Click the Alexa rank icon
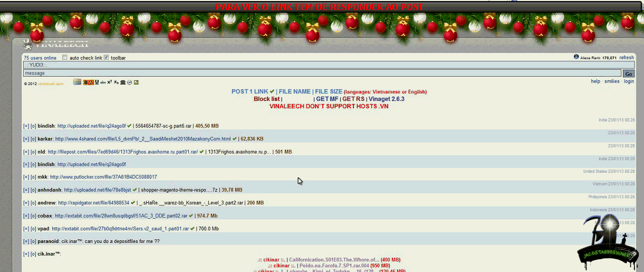Image resolution: width=644 pixels, height=272 pixels. tap(576, 57)
